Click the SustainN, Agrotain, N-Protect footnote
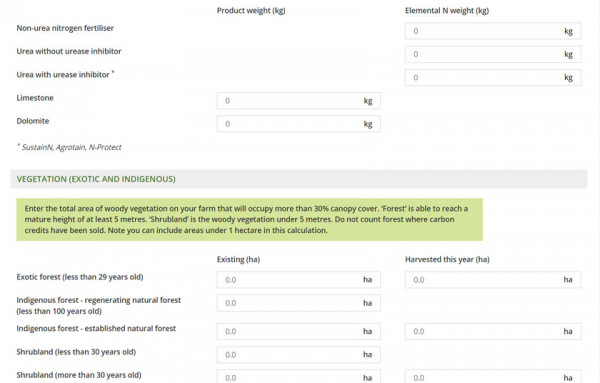This screenshot has width=600, height=383. pos(69,147)
